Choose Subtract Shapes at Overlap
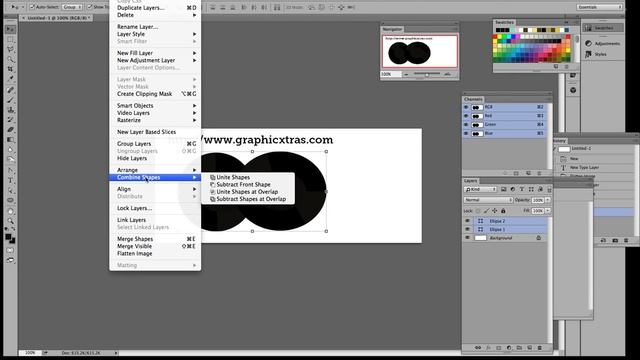The height and width of the screenshot is (360, 640). coord(248,199)
